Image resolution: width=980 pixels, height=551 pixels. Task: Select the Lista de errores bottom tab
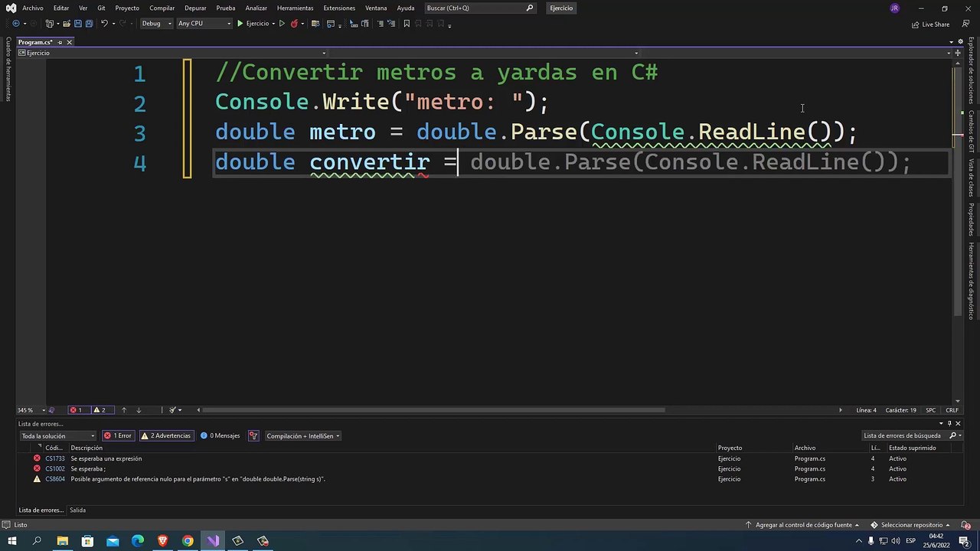point(41,510)
